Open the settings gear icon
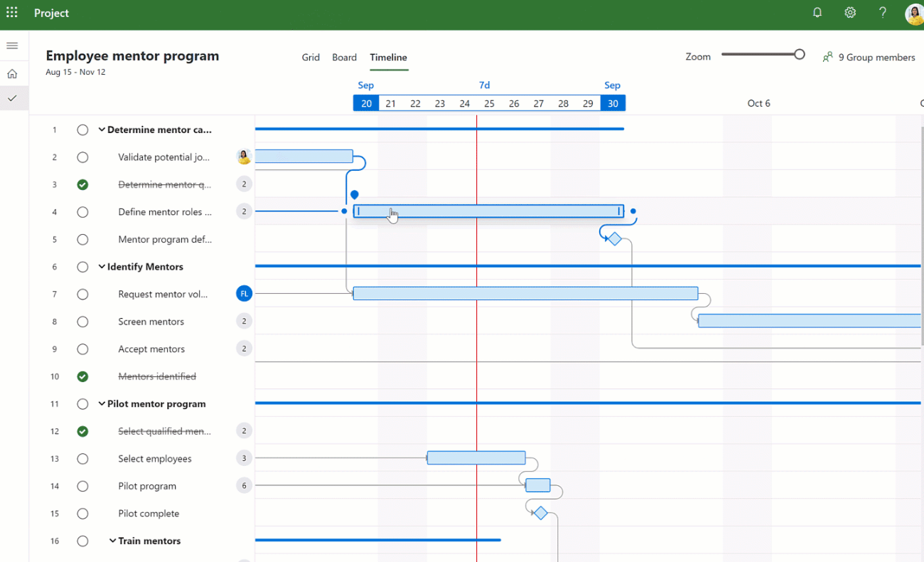 coord(850,13)
